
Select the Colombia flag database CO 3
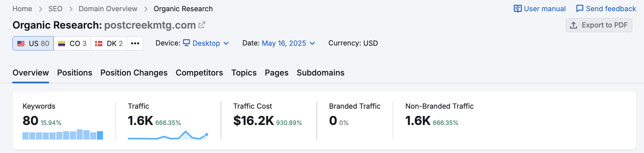[x=72, y=43]
